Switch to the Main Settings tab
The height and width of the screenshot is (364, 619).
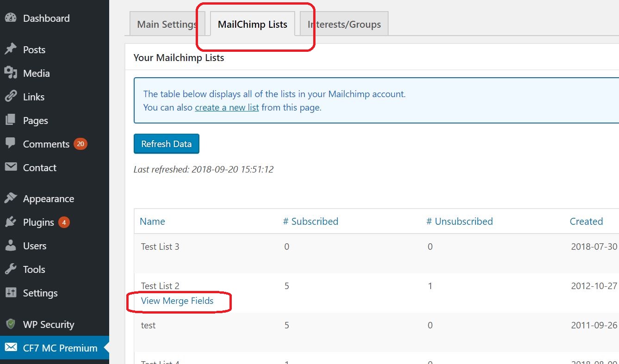point(167,24)
